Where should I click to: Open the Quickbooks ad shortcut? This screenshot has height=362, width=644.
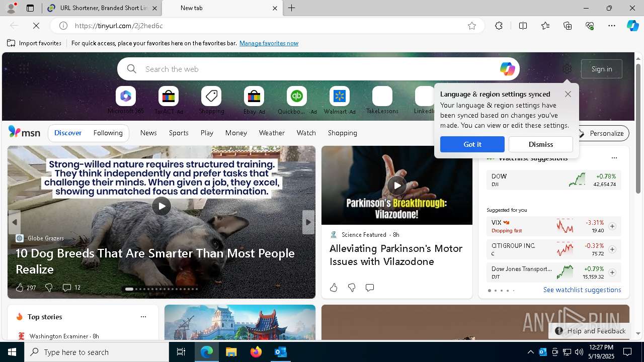(x=297, y=100)
